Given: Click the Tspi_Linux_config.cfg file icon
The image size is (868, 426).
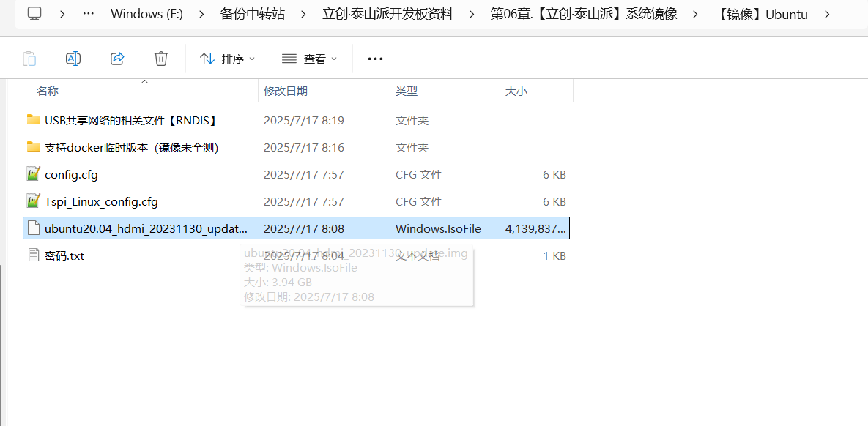Looking at the screenshot, I should (34, 201).
